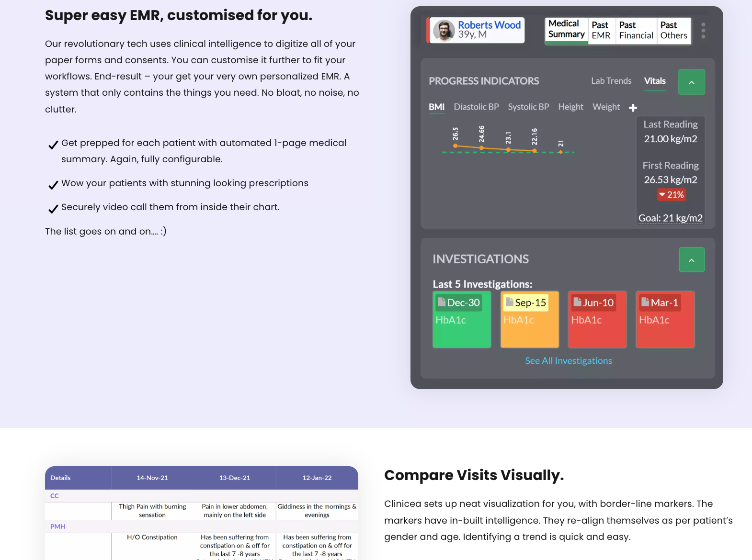Open the Dec-30 investigation file icon

tap(442, 302)
